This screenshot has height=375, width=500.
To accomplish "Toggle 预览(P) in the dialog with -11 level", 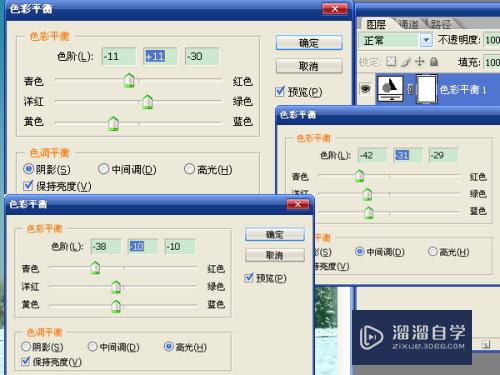I will point(280,91).
